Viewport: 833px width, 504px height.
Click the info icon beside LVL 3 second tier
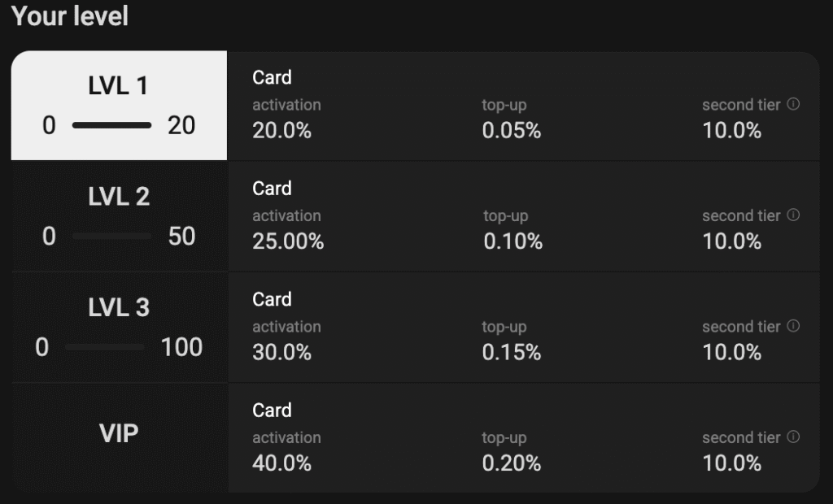[793, 326]
